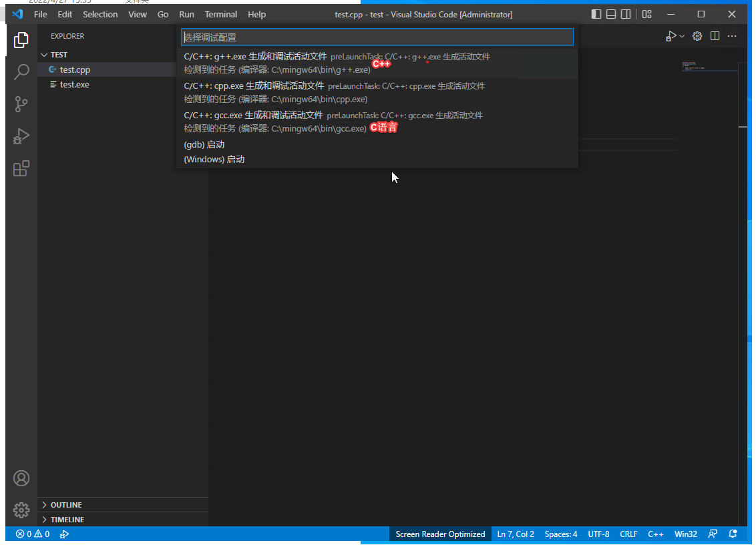756x547 pixels.
Task: Choose the (gdb) 启动 configuration
Action: click(x=204, y=145)
